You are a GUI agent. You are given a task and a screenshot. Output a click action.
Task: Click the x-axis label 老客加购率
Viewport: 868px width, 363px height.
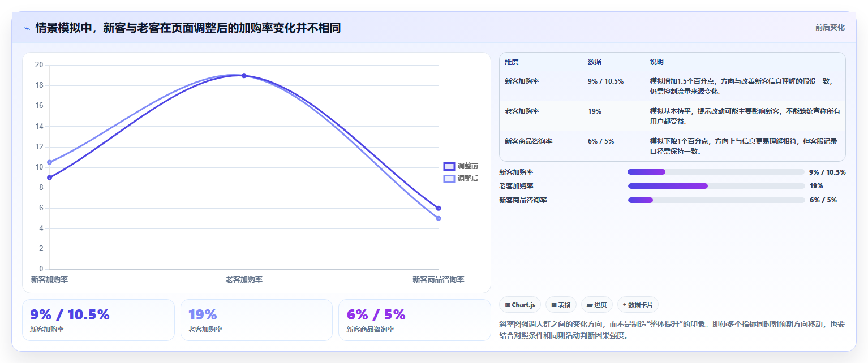click(244, 279)
